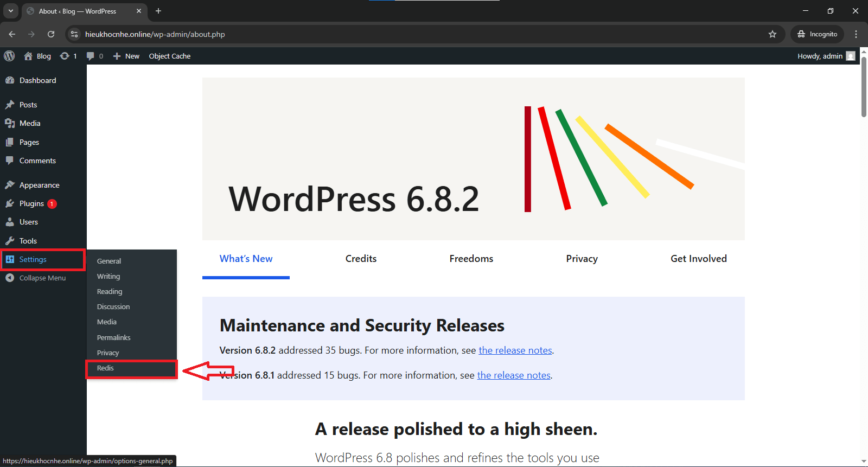This screenshot has height=467, width=868.
Task: Switch to the Freedoms tab
Action: pyautogui.click(x=471, y=259)
